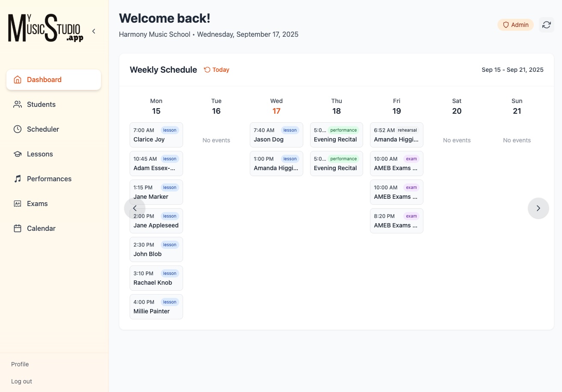This screenshot has height=392, width=562.
Task: Open the Calendar sidebar icon
Action: click(x=18, y=228)
